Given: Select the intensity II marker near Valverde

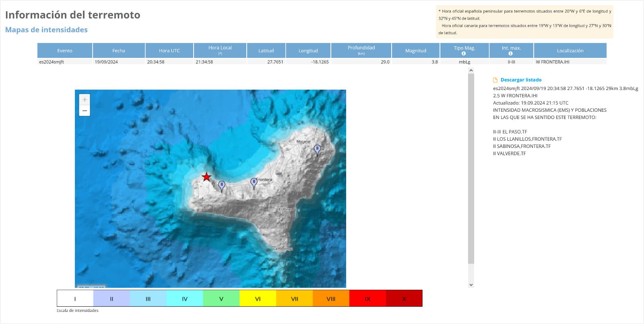Looking at the screenshot, I should tap(317, 150).
